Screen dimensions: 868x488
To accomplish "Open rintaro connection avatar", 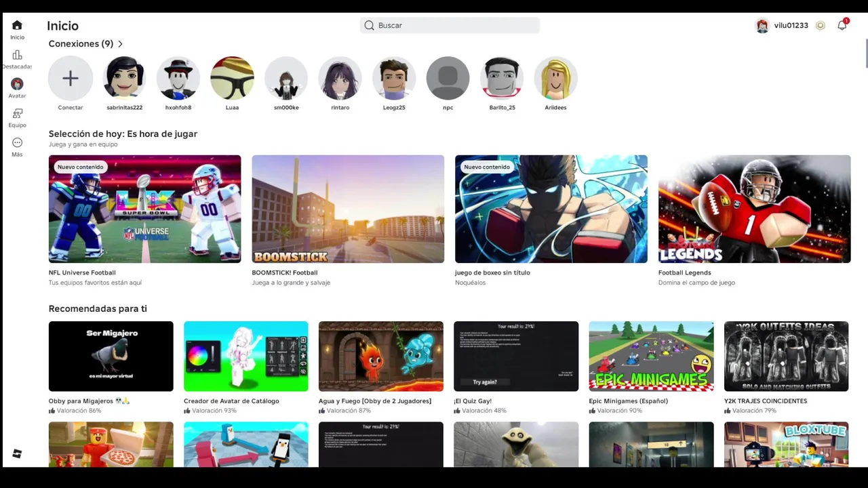I will click(340, 79).
